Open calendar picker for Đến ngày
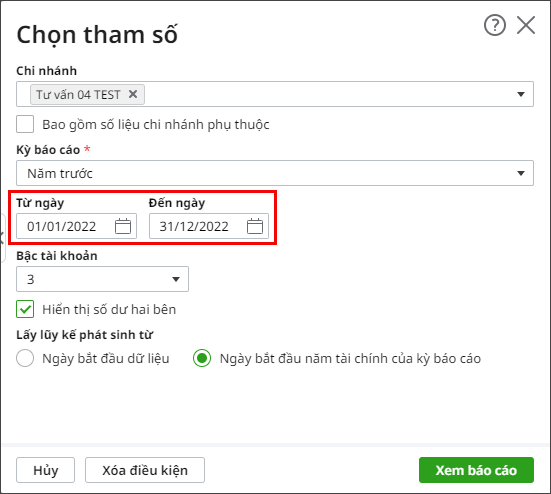 click(255, 226)
